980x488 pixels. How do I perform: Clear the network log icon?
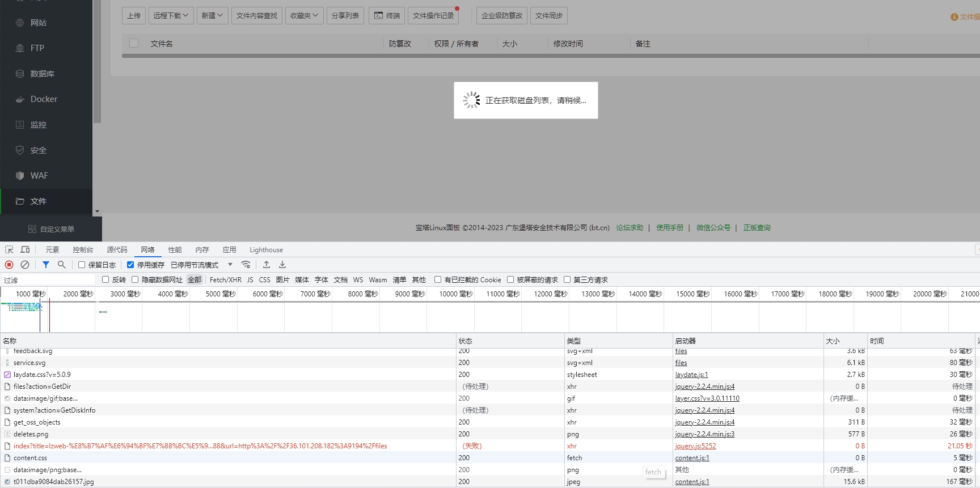tap(25, 265)
